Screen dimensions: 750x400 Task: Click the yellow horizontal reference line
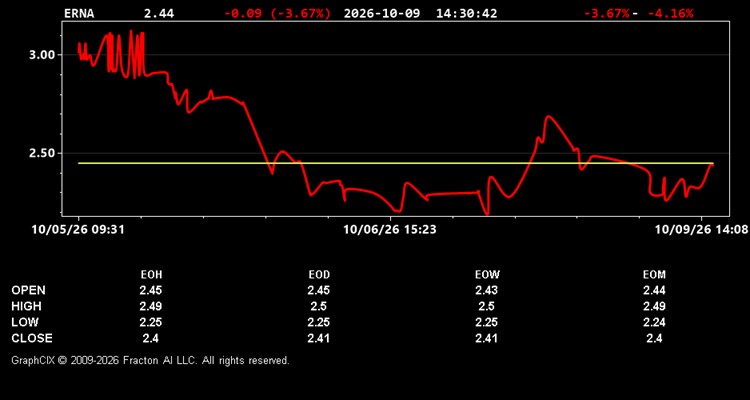pos(396,163)
